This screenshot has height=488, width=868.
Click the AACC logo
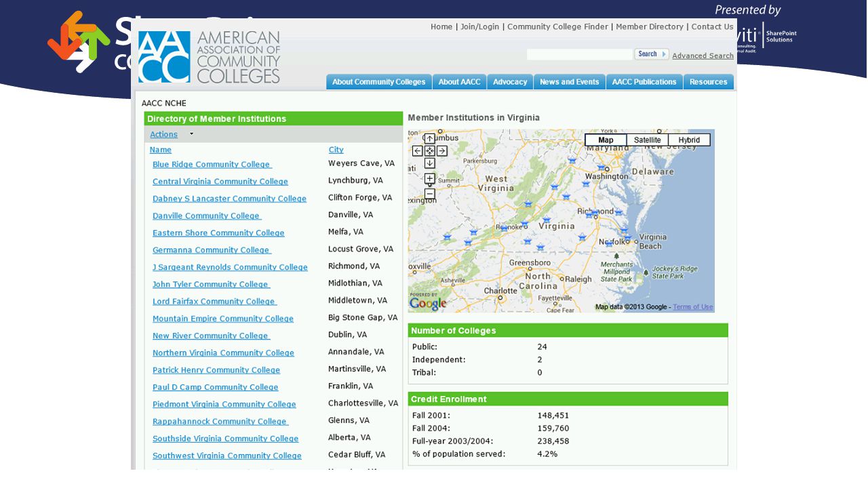pyautogui.click(x=209, y=57)
